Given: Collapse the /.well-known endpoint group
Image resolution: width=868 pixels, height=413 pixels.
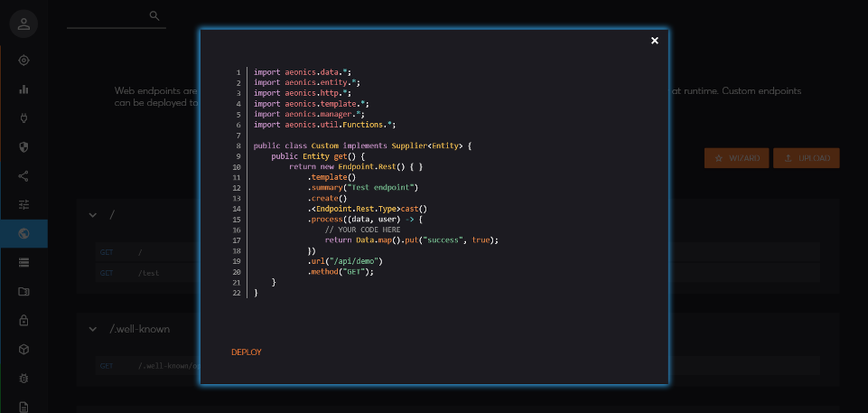Looking at the screenshot, I should 92,329.
